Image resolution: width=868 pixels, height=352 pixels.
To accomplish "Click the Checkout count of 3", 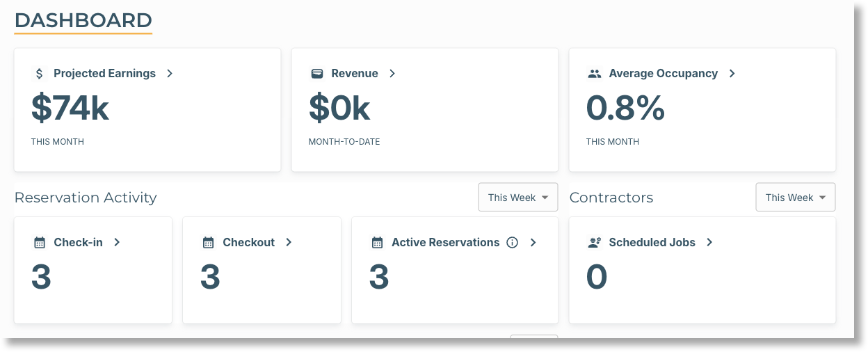I will click(x=210, y=277).
